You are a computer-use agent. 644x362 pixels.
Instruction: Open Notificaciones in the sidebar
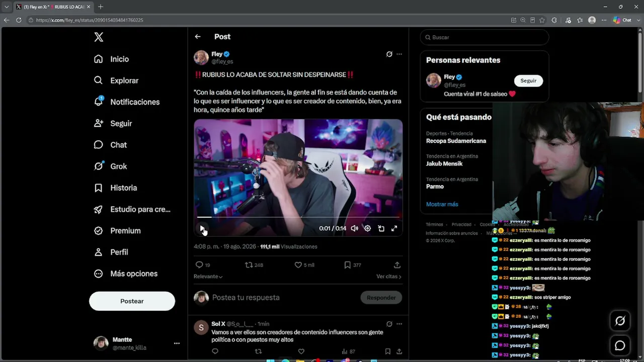[x=126, y=102]
